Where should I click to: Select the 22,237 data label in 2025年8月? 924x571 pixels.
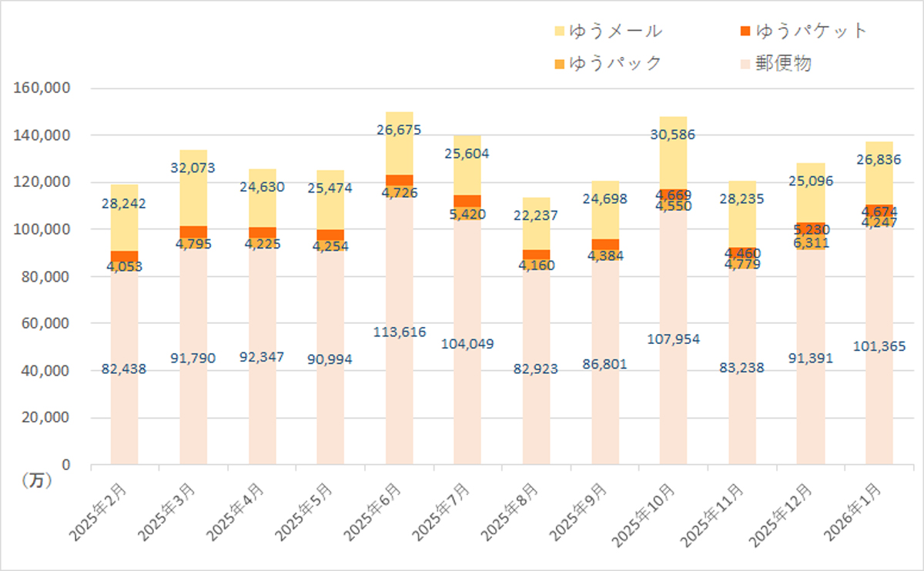[536, 215]
